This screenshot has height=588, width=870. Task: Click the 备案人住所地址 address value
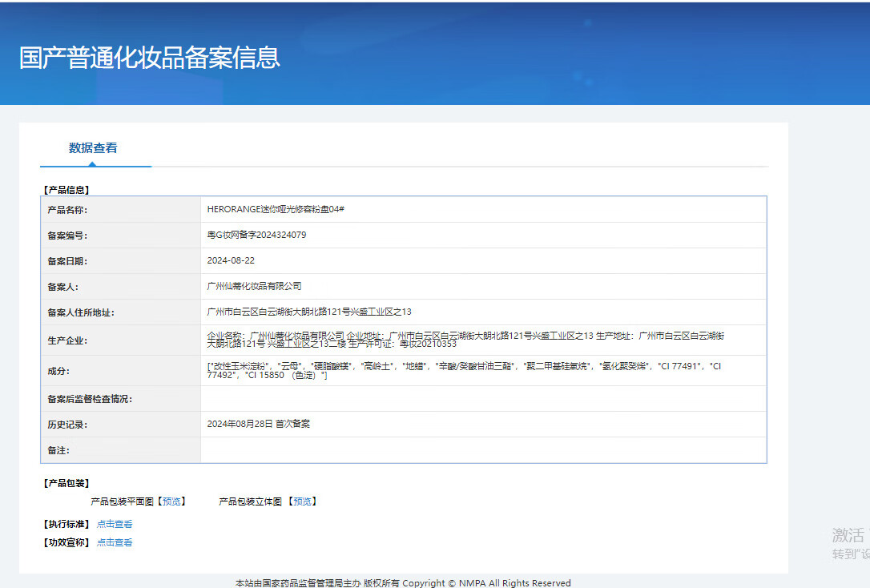click(x=309, y=312)
